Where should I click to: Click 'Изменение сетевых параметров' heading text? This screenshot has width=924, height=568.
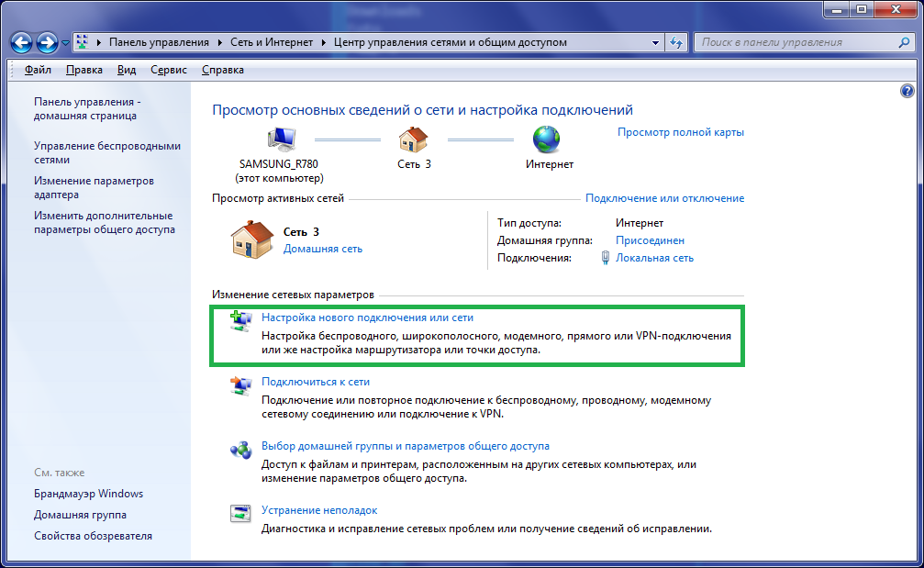click(293, 294)
